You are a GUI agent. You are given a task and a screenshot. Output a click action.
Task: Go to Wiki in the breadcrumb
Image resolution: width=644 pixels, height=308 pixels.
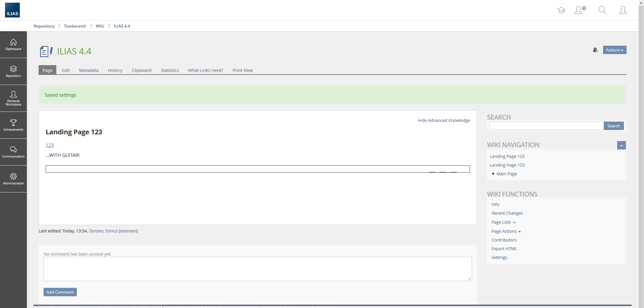(100, 26)
